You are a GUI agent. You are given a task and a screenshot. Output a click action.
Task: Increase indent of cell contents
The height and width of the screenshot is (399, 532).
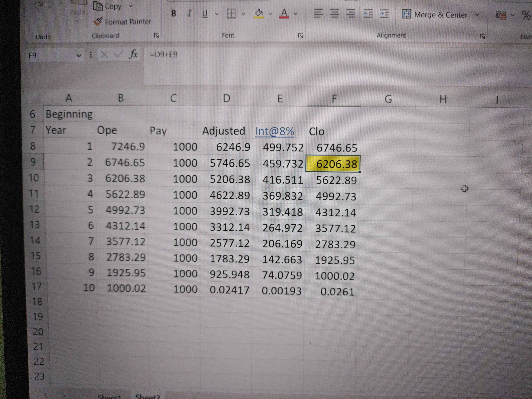point(384,14)
